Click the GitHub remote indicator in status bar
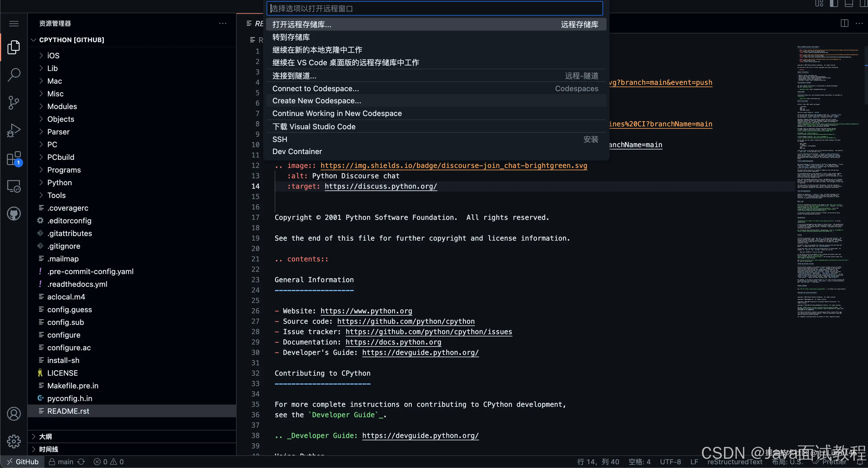 pyautogui.click(x=23, y=462)
